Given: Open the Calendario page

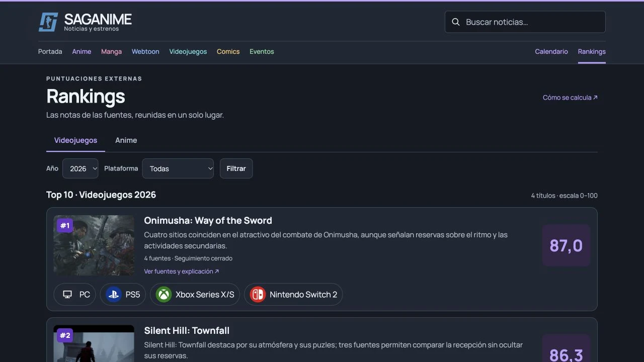Looking at the screenshot, I should pyautogui.click(x=551, y=52).
